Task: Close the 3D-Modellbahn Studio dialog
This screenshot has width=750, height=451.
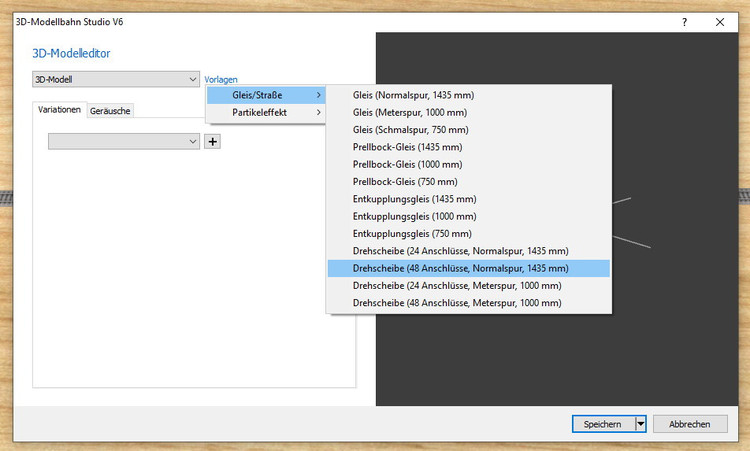Action: click(x=720, y=22)
